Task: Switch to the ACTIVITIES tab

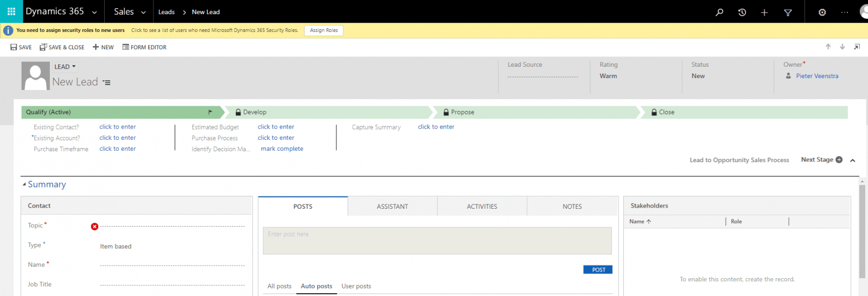Action: tap(482, 206)
